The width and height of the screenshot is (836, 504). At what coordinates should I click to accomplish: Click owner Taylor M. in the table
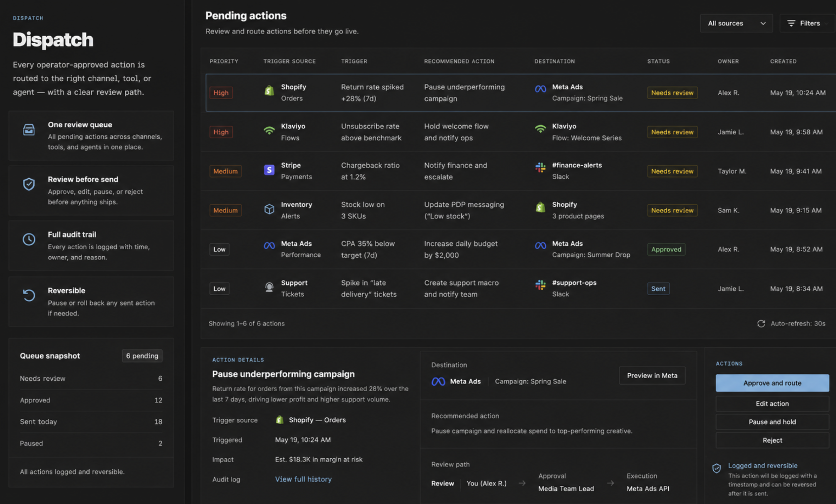(732, 171)
